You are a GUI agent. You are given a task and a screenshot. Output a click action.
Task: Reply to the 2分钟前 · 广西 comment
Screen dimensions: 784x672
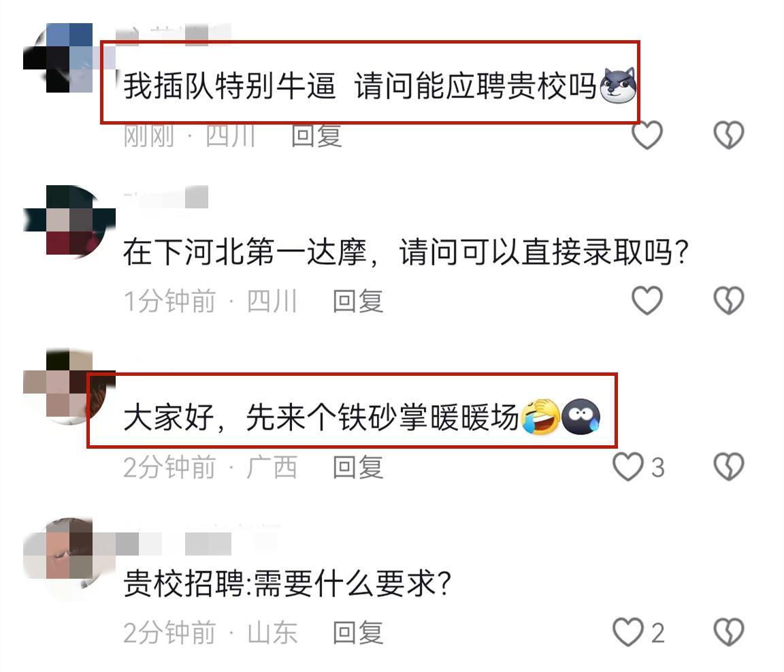358,467
